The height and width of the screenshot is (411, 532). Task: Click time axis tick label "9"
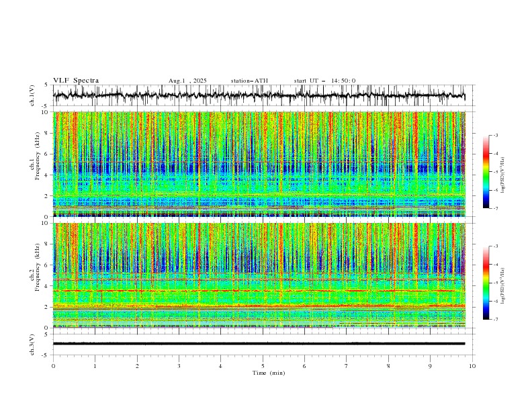click(430, 366)
